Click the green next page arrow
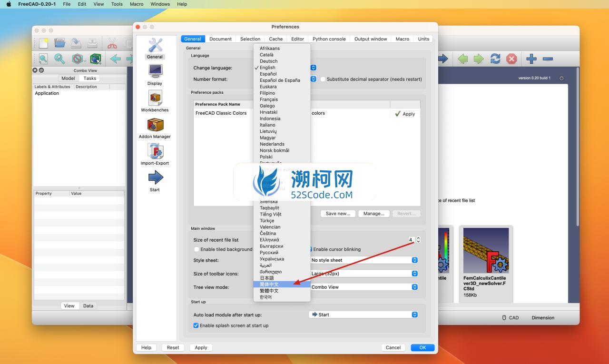Viewport: 609px width, 364px height. tap(479, 59)
